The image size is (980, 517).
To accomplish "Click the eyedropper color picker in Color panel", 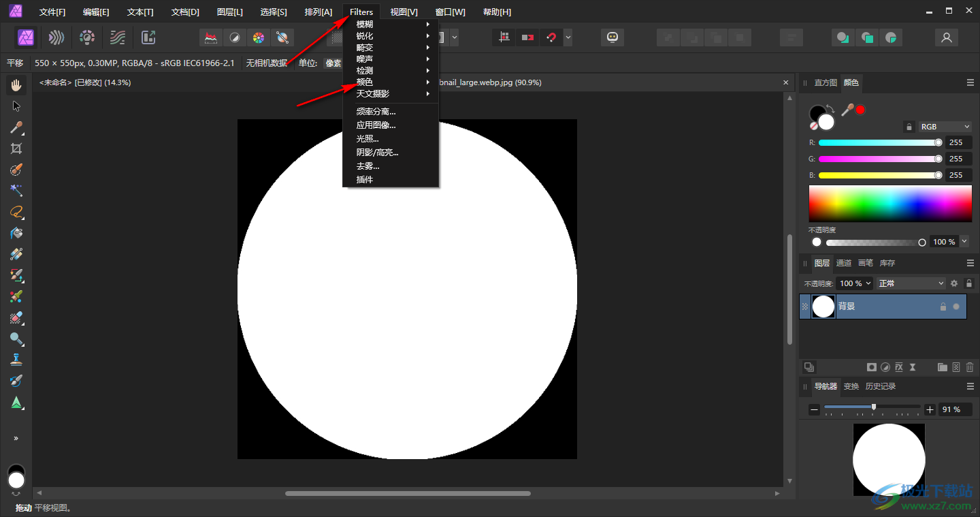I will 847,109.
